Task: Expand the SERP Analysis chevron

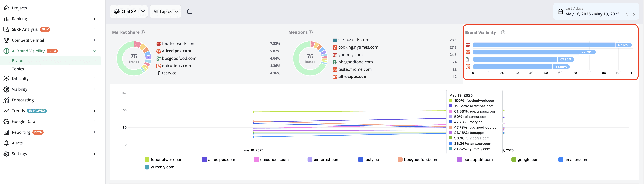Action: click(95, 30)
